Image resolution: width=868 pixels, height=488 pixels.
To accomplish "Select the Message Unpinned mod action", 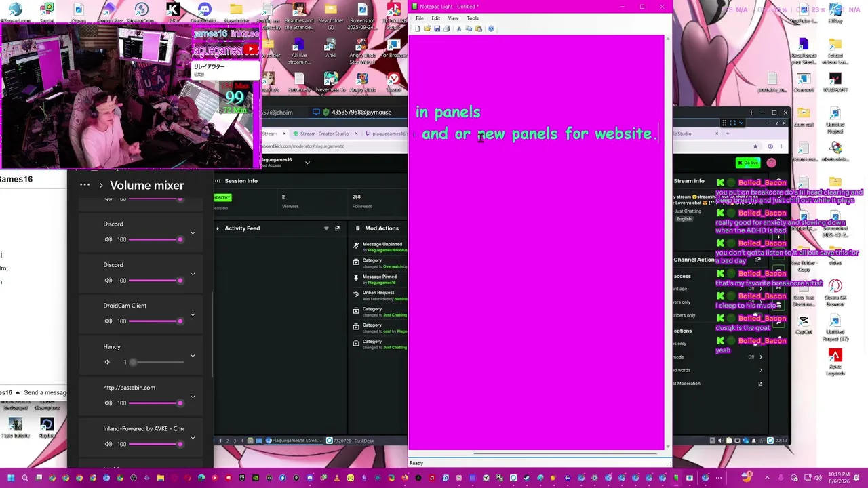I will coord(380,247).
